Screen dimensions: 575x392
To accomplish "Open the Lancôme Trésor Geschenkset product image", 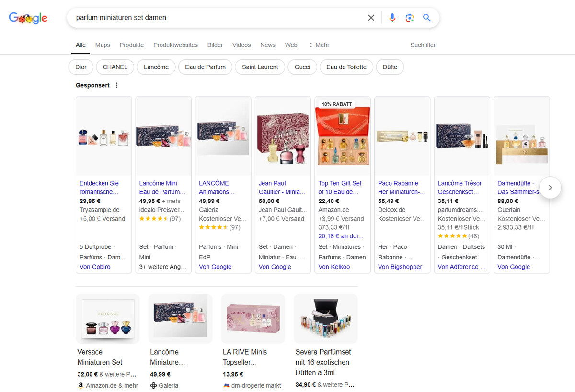I will [462, 136].
